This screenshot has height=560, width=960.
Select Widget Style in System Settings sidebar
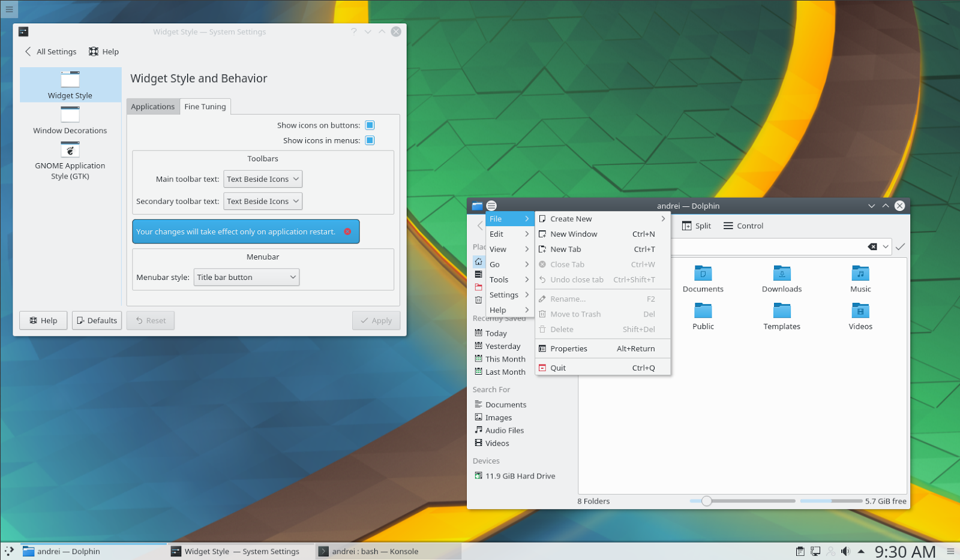click(x=70, y=85)
